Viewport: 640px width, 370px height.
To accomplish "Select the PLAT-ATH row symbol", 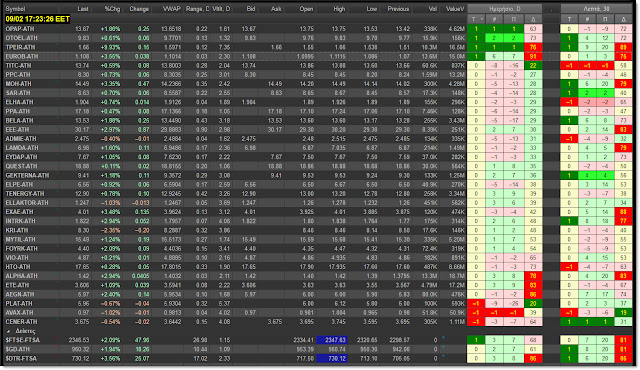I will pyautogui.click(x=19, y=304).
